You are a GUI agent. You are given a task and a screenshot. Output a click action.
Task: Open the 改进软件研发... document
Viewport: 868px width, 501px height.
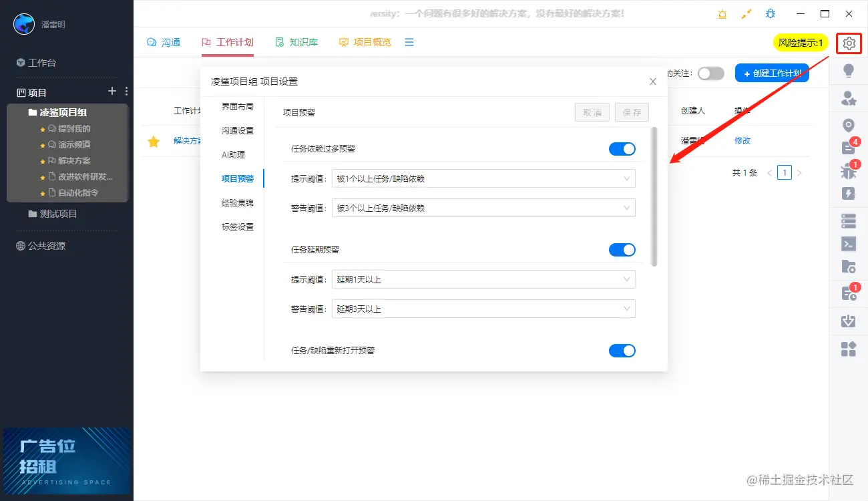80,176
